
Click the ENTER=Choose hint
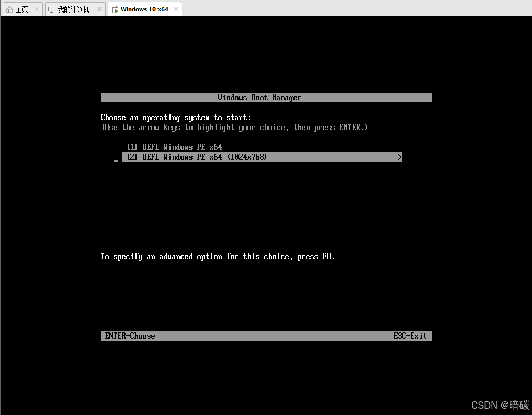(x=130, y=336)
